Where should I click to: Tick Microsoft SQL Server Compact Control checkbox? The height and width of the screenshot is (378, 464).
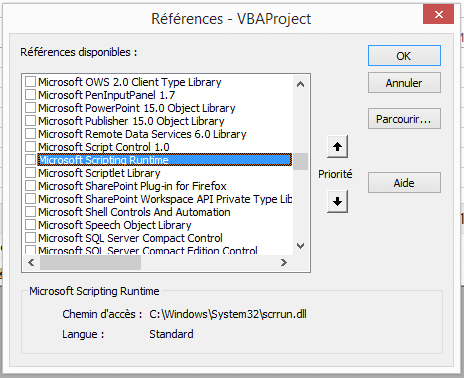tap(30, 238)
